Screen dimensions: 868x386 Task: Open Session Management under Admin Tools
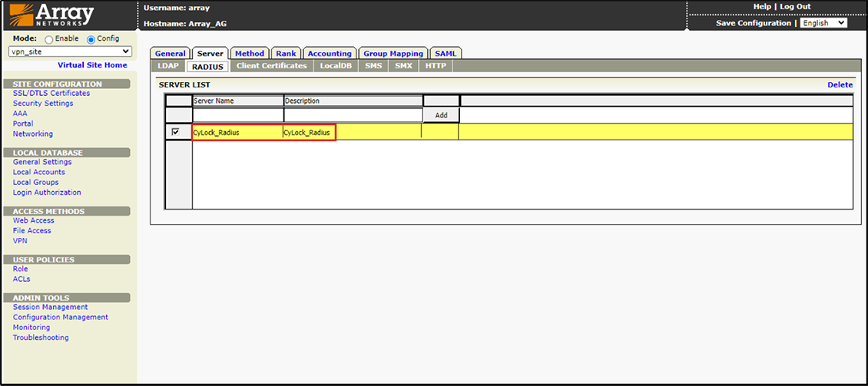tap(50, 307)
